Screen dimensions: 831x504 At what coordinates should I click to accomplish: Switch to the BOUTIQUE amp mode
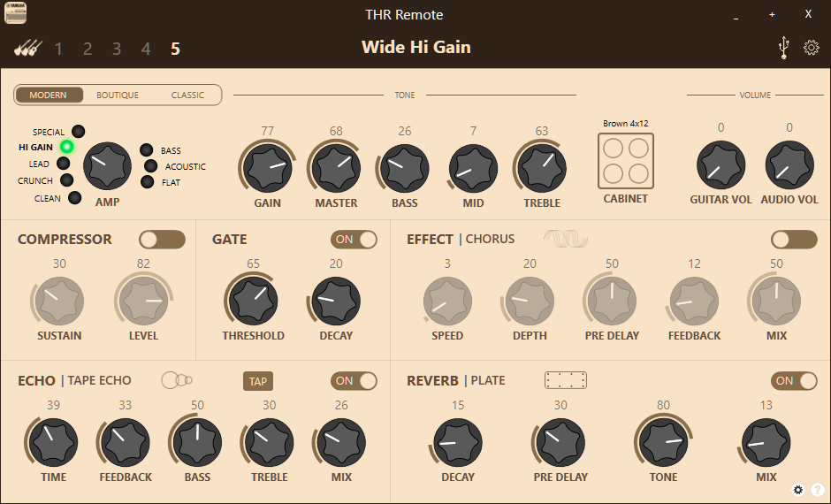[118, 95]
